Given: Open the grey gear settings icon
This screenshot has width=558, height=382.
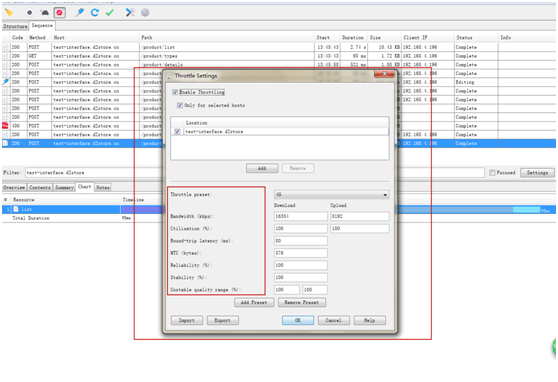Looking at the screenshot, I should coord(145,13).
